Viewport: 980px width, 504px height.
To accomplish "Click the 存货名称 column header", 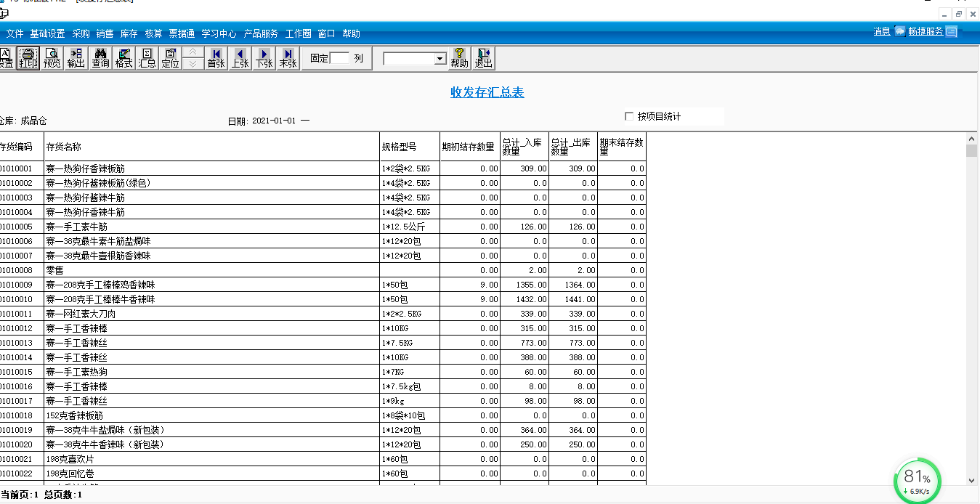I will coord(212,147).
